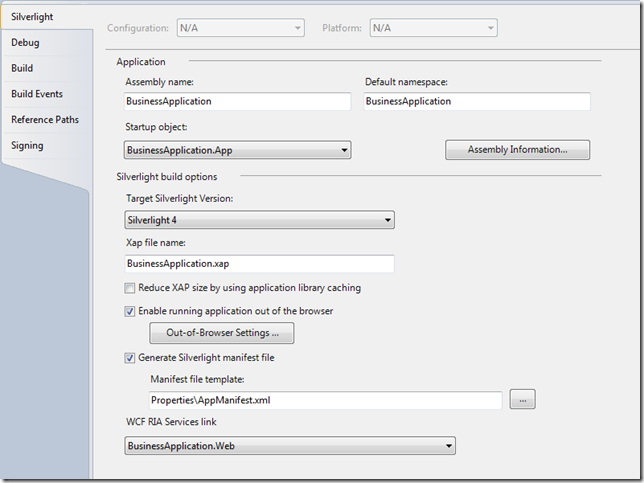Toggle Generate Silverlight manifest file checkbox
The width and height of the screenshot is (644, 483).
(130, 358)
